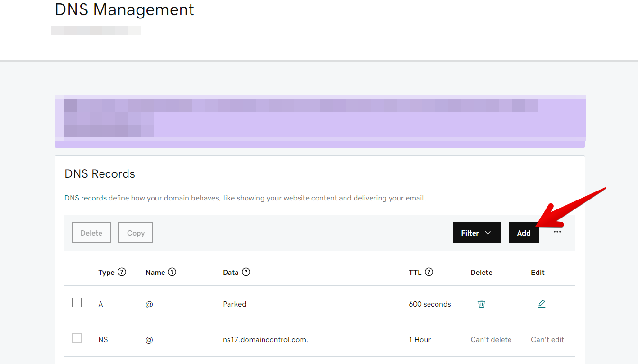The height and width of the screenshot is (364, 638).
Task: Expand the Filter dropdown
Action: tap(476, 233)
